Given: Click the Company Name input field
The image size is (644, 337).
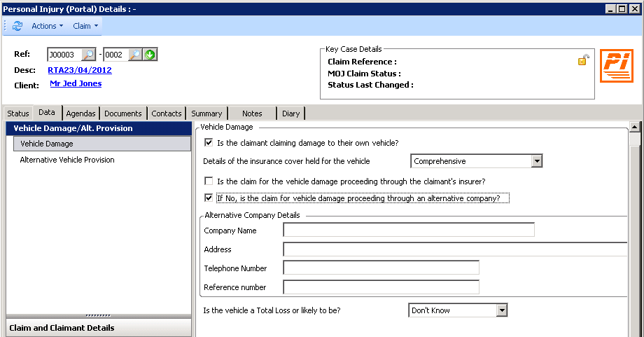Looking at the screenshot, I should tap(409, 230).
